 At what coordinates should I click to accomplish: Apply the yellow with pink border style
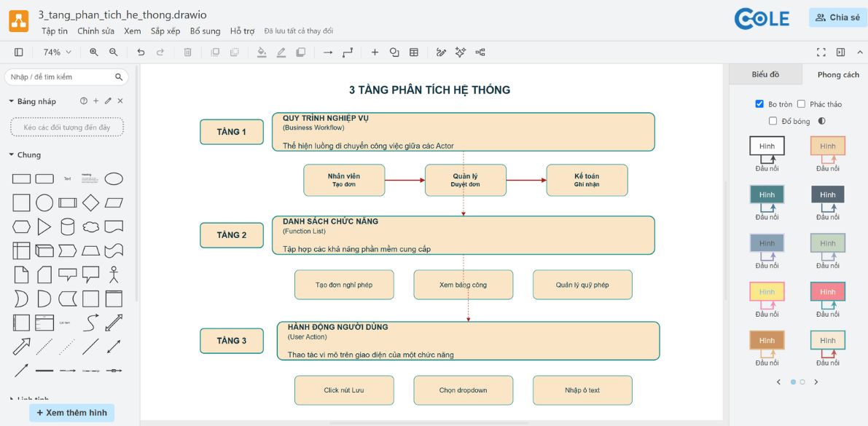[x=767, y=300]
